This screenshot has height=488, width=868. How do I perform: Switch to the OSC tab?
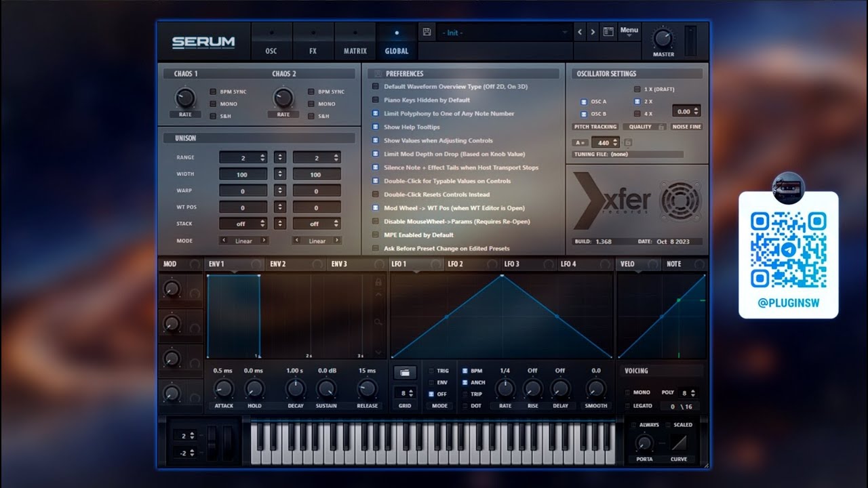(271, 43)
